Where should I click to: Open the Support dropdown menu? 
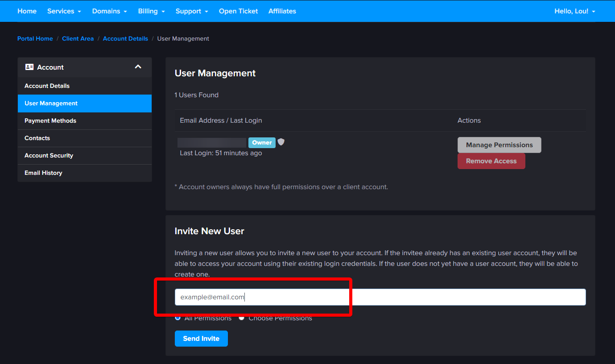point(192,11)
